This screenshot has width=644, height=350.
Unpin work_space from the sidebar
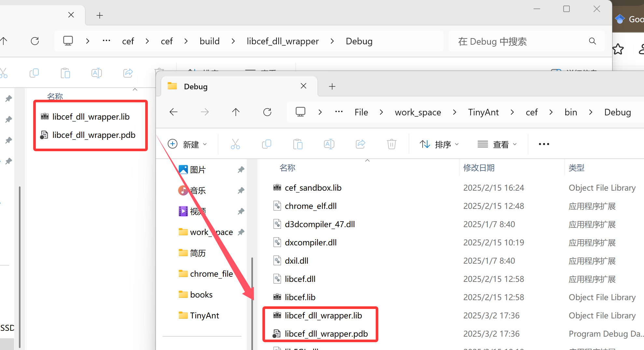pyautogui.click(x=241, y=232)
